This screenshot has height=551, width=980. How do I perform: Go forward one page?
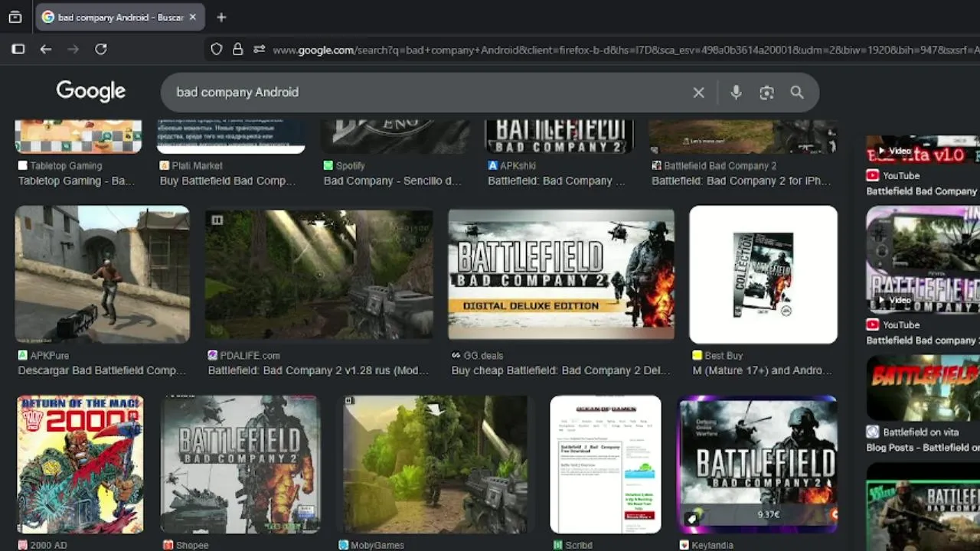pyautogui.click(x=73, y=49)
